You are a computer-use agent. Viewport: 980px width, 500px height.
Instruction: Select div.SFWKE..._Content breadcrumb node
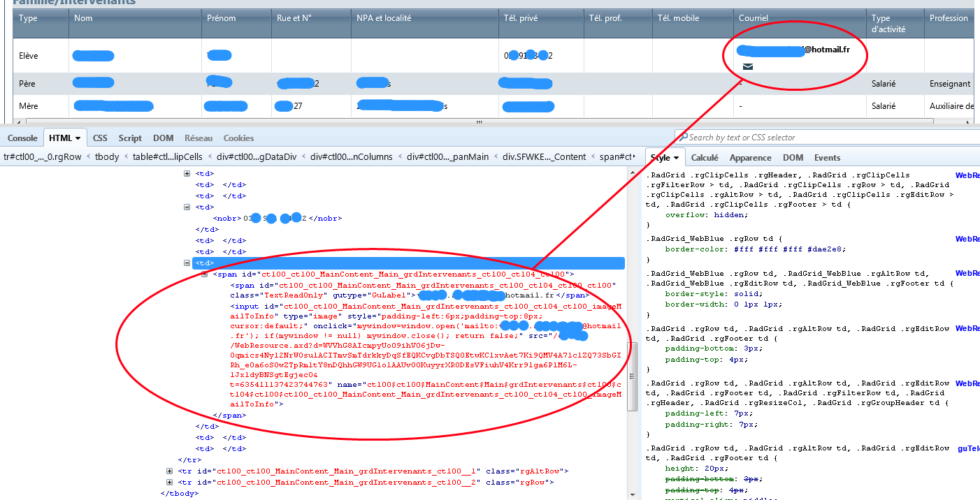pos(545,156)
